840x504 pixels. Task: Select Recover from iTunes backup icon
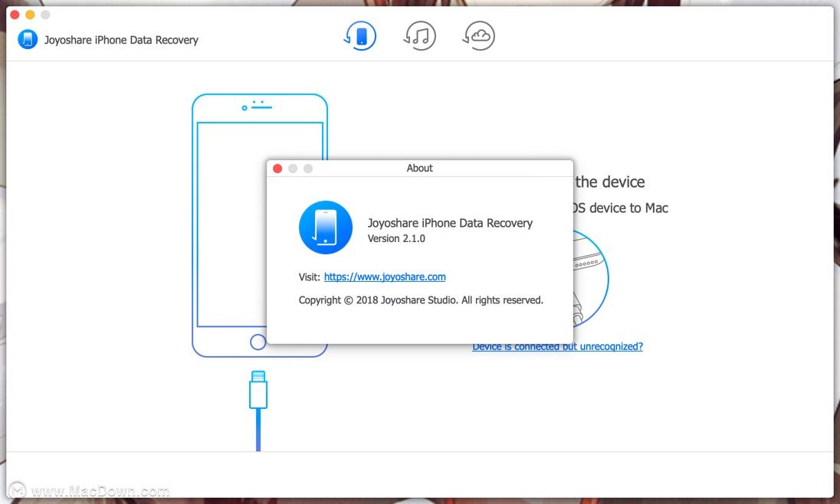(x=419, y=36)
